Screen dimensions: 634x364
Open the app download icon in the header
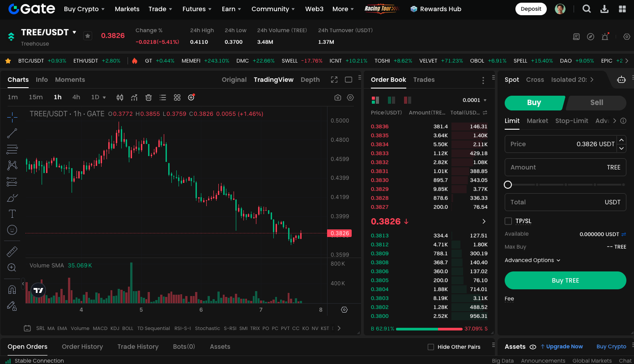[x=604, y=9]
